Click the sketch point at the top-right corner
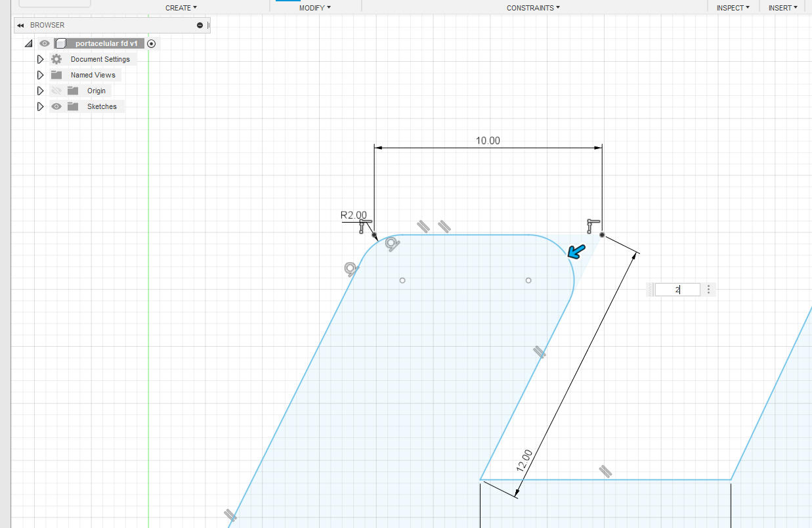Screen dimensions: 812x528 click(x=602, y=234)
